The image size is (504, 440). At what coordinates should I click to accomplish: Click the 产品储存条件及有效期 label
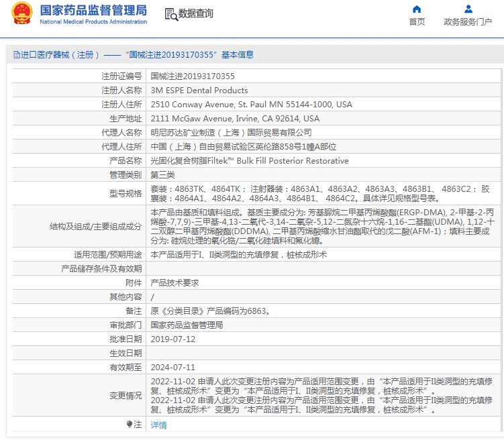click(x=101, y=269)
